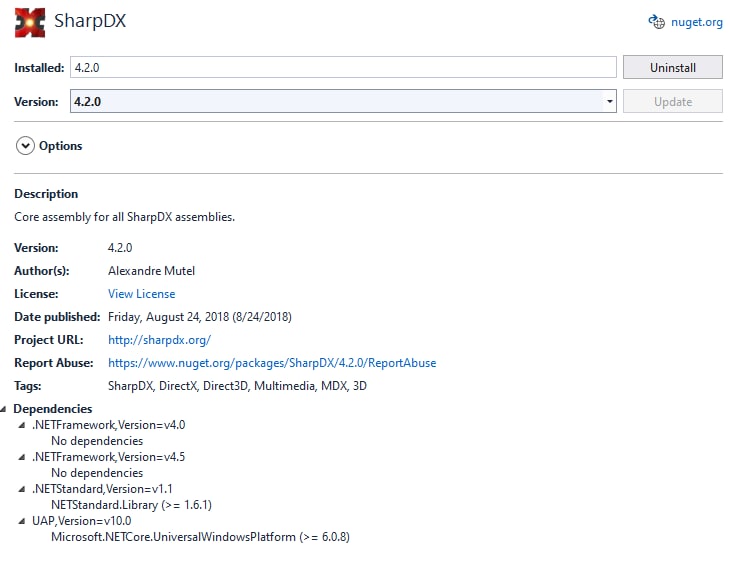
Task: Collapse the .NETFramework v4.5 tree node
Action: pos(21,457)
